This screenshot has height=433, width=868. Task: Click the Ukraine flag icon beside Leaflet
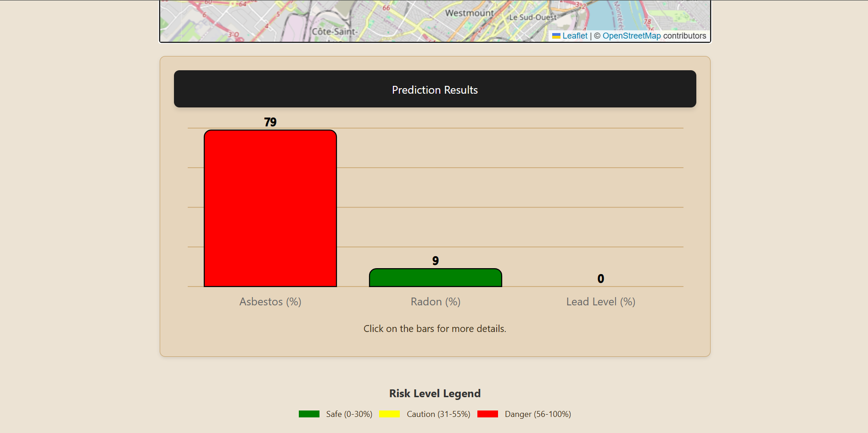[556, 36]
